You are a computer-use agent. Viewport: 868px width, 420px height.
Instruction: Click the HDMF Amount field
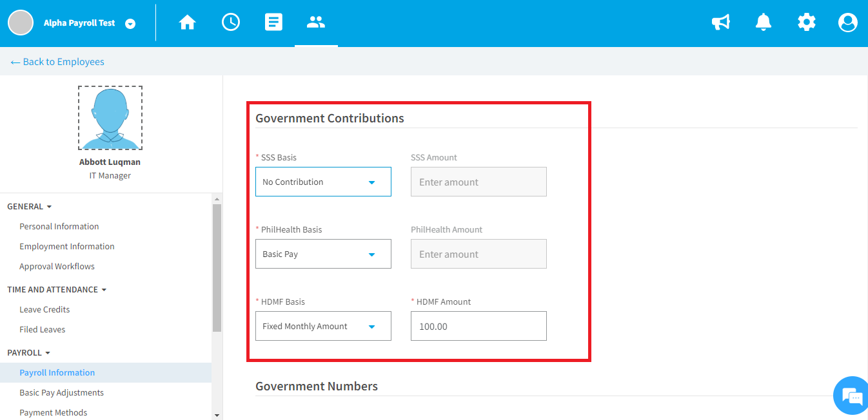[478, 326]
